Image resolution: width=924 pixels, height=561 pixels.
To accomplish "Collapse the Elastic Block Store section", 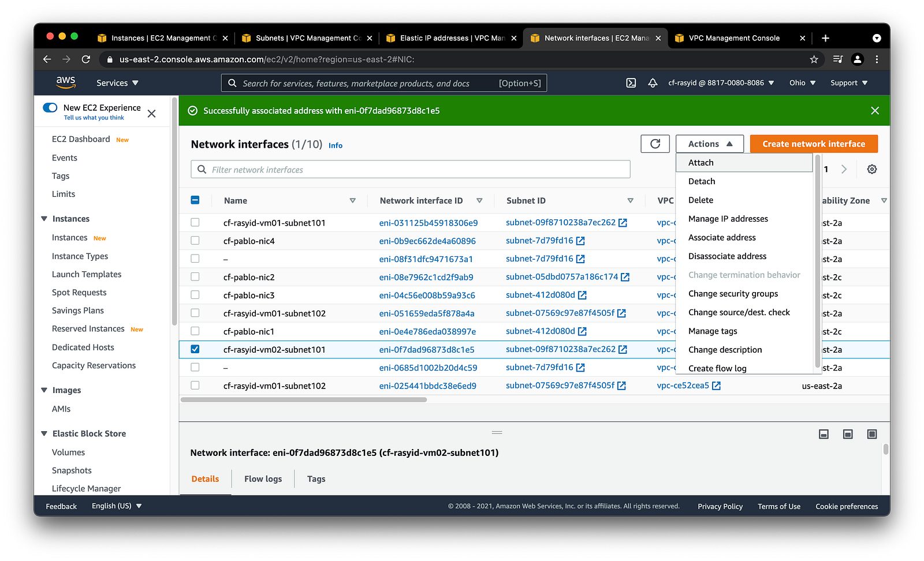I will coord(44,433).
